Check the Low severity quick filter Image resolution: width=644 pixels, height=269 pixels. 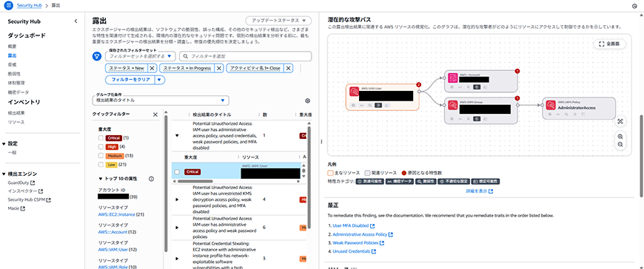101,165
